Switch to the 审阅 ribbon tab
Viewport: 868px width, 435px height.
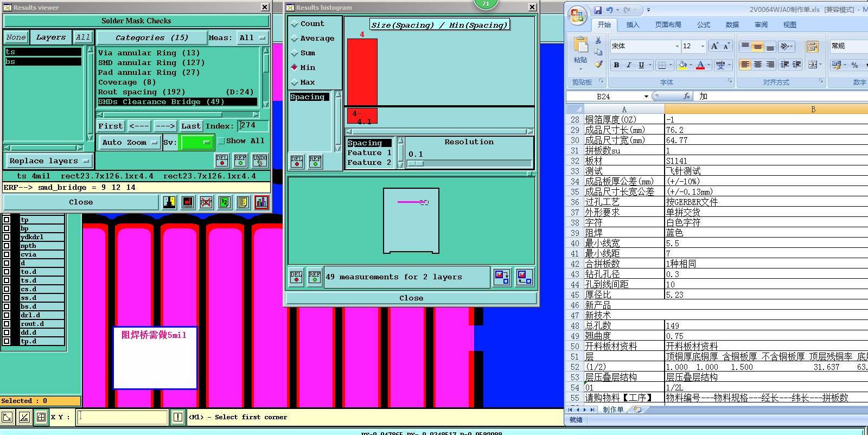coord(761,25)
